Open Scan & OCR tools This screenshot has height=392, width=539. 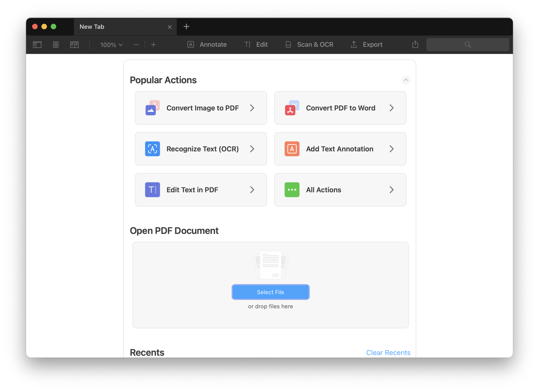[x=309, y=45]
